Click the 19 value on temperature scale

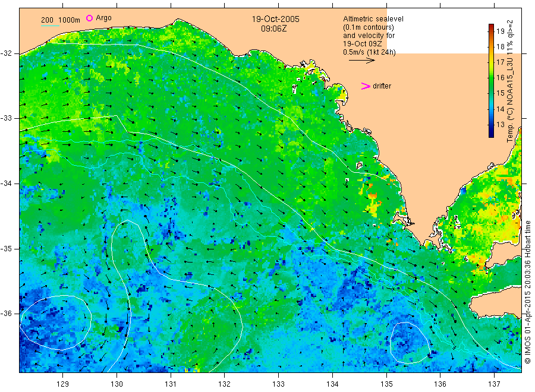[500, 31]
